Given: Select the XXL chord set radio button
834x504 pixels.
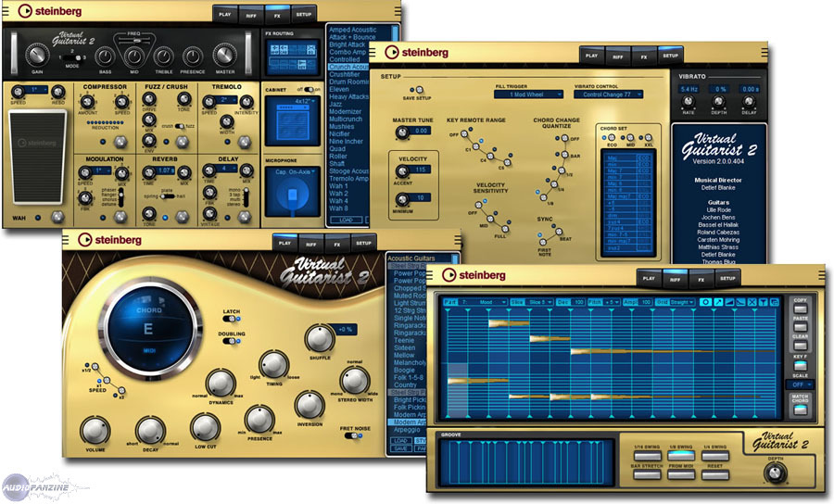Looking at the screenshot, I should 649,138.
